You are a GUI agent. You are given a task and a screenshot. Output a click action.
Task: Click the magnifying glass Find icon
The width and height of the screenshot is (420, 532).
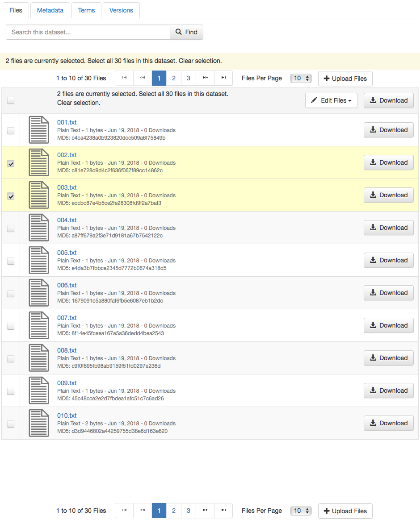[178, 32]
